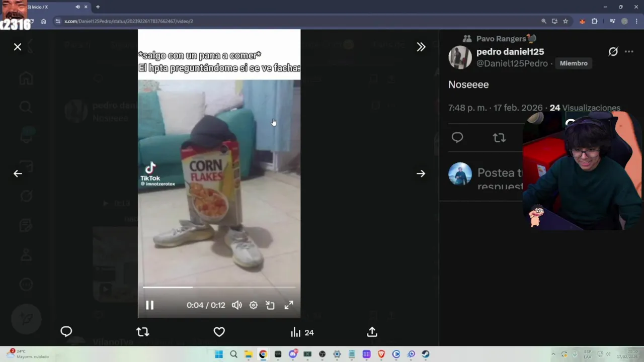This screenshot has width=644, height=362.
Task: Close the media viewer with the X icon
Action: pyautogui.click(x=18, y=47)
